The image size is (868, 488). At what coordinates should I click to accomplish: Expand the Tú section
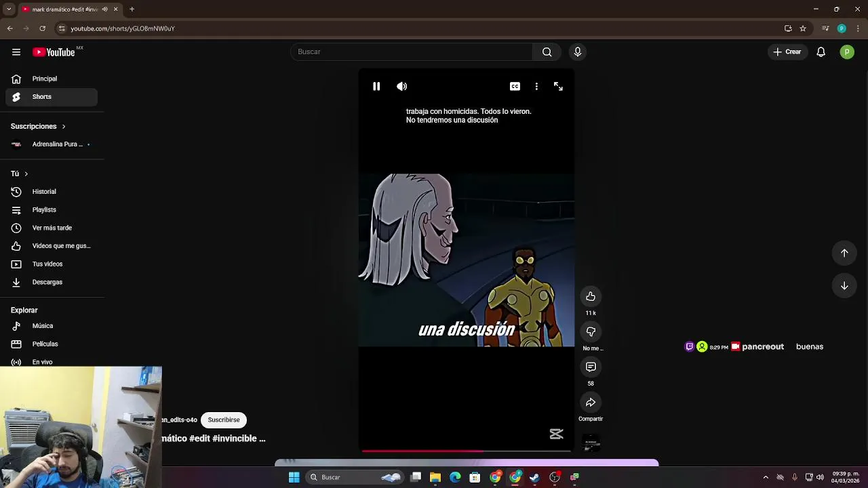(20, 174)
